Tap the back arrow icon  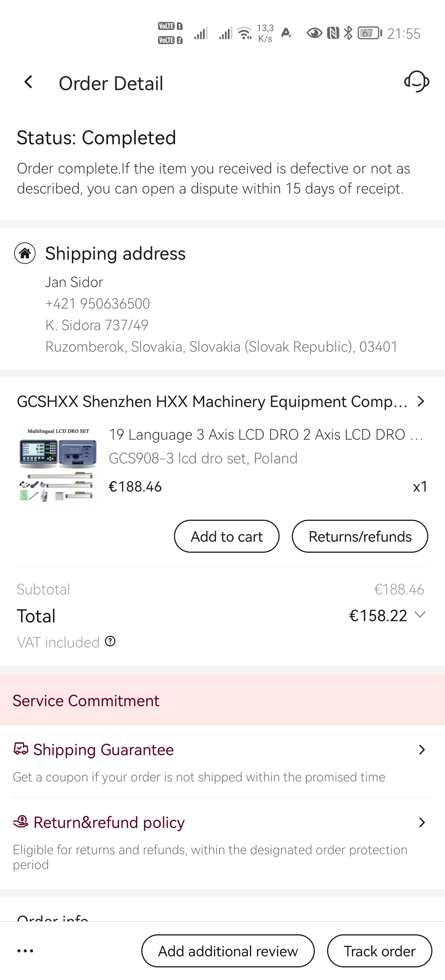click(29, 82)
